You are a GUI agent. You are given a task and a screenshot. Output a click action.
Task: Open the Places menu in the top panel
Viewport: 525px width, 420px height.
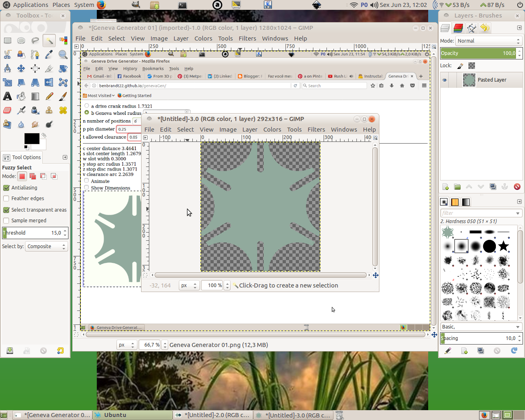61,5
